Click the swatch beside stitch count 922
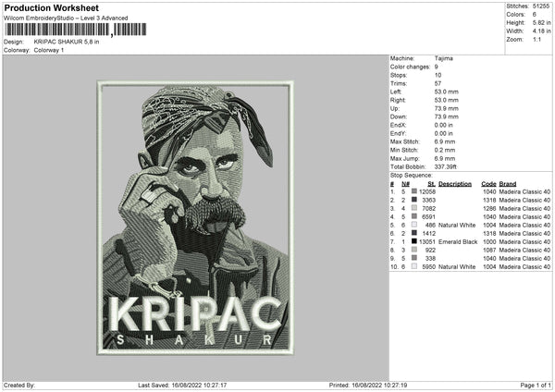 click(x=414, y=250)
